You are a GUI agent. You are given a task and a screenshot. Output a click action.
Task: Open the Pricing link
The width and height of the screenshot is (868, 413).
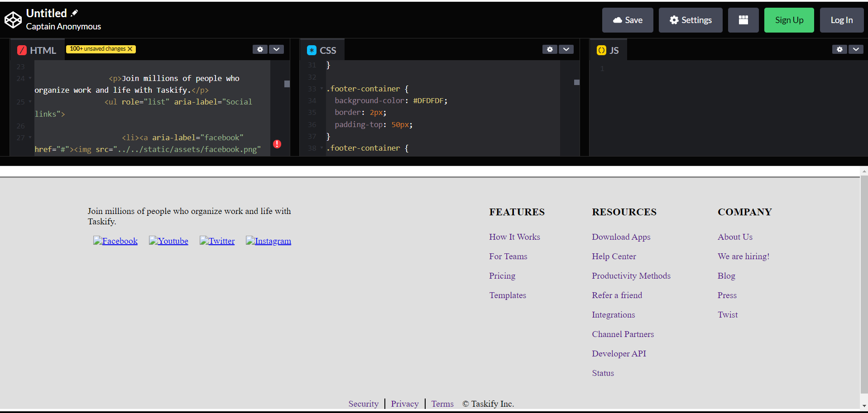(502, 275)
